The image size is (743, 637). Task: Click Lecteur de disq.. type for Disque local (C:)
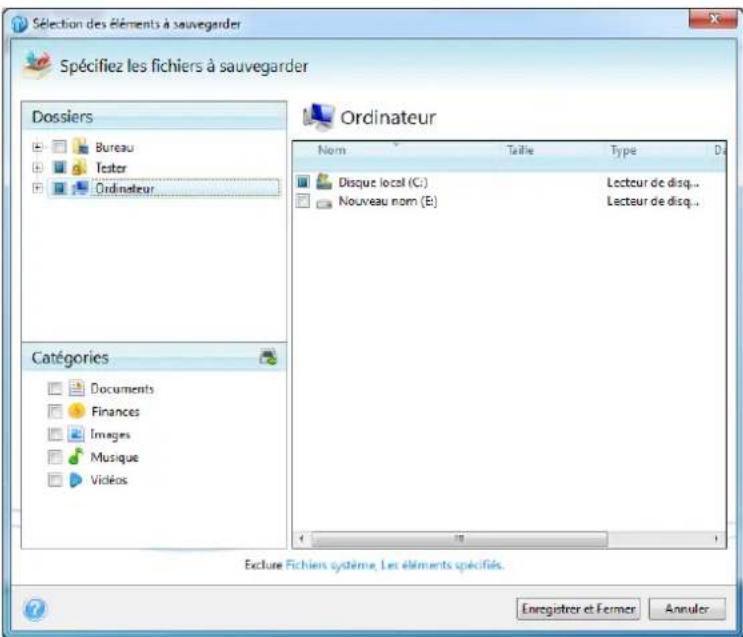tap(653, 182)
